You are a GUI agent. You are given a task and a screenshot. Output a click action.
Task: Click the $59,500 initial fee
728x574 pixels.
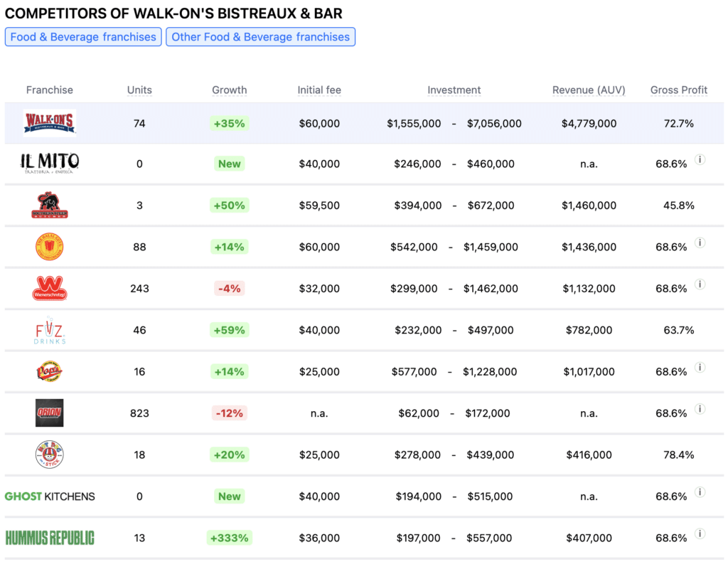[319, 206]
